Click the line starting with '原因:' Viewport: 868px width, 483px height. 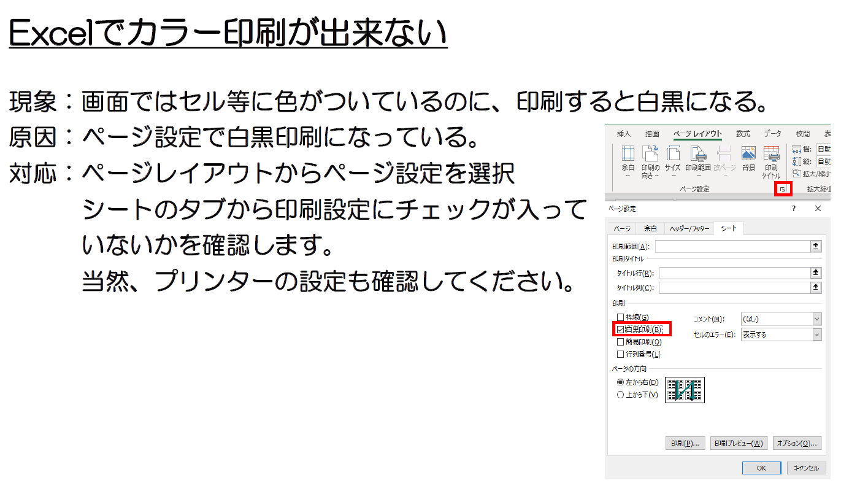point(245,138)
